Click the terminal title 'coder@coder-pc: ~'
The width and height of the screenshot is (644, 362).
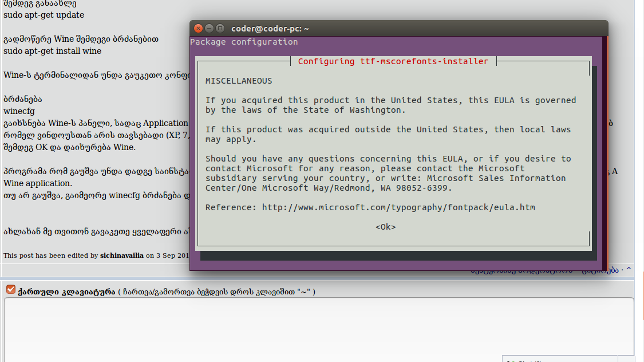(270, 29)
